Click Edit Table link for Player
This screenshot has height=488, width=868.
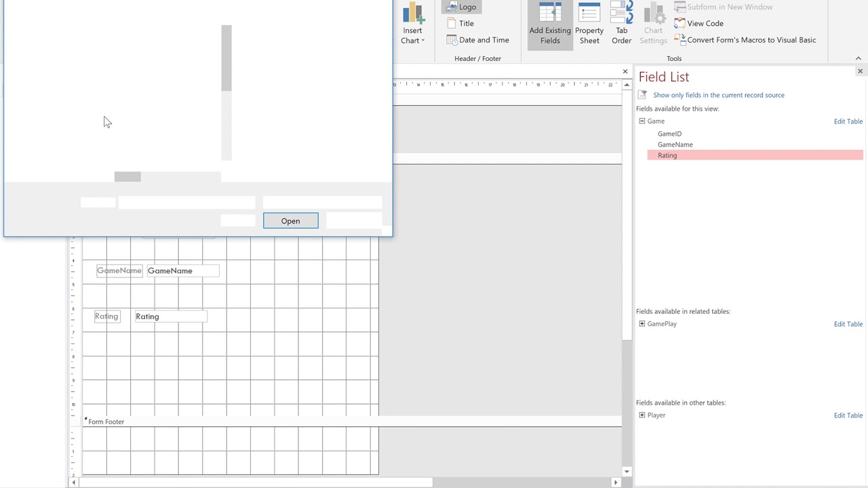(848, 415)
